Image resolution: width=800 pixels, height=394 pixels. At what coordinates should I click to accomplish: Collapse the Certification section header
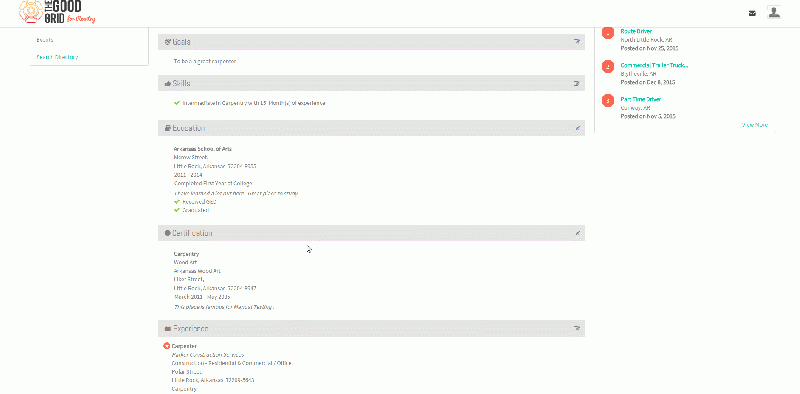tap(371, 233)
